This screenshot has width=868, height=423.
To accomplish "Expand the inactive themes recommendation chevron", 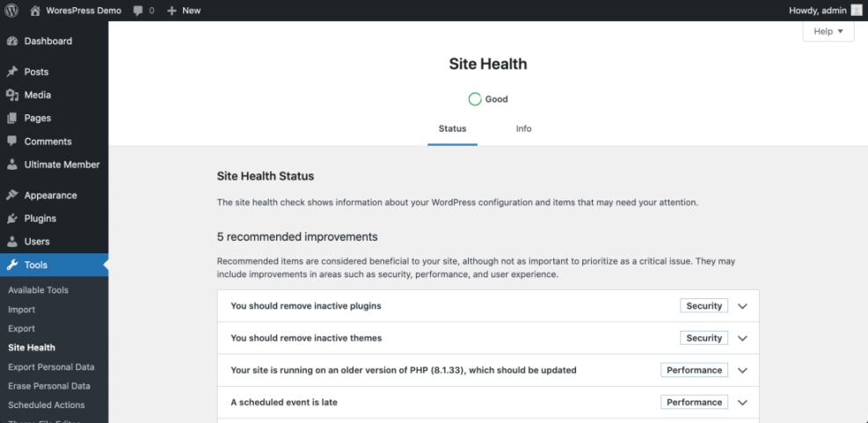I will pos(742,339).
